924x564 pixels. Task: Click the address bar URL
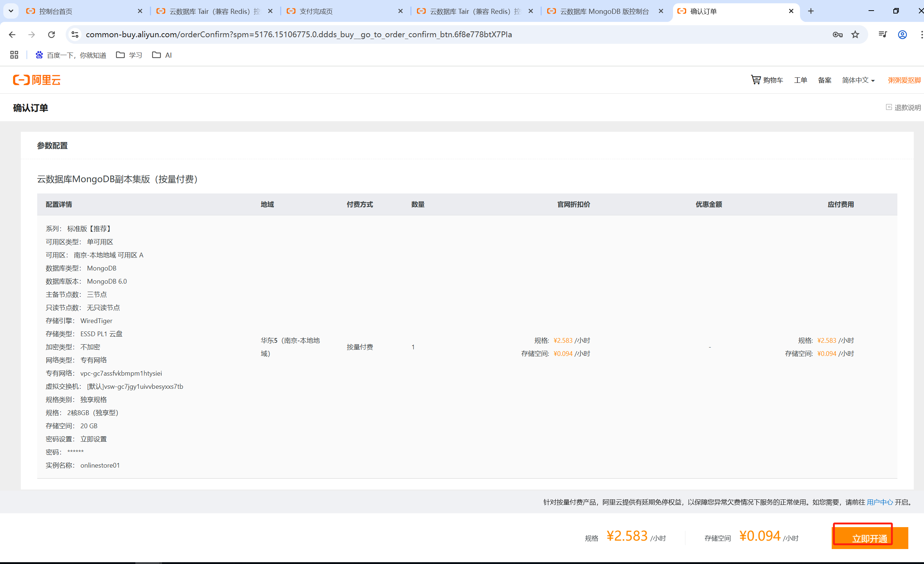pos(299,35)
